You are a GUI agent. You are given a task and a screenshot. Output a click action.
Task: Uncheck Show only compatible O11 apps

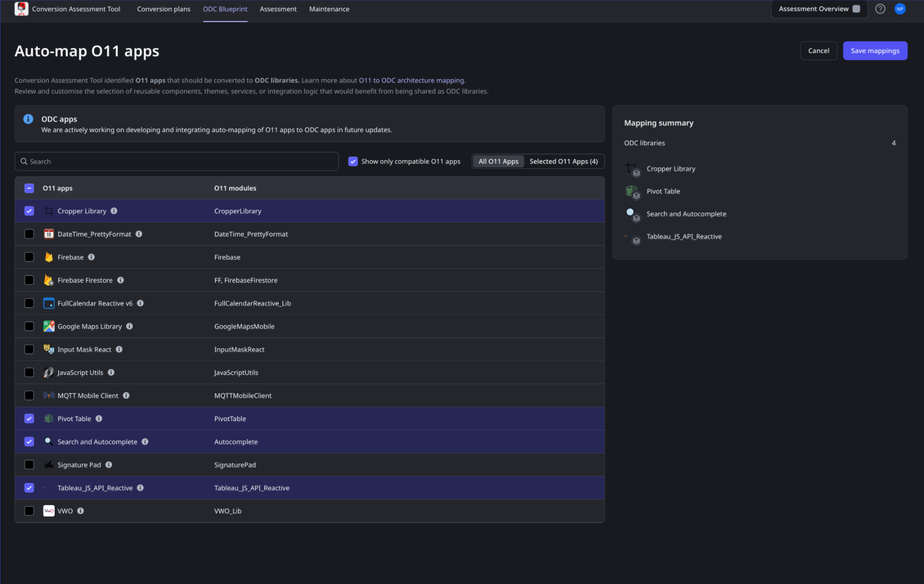coord(353,162)
